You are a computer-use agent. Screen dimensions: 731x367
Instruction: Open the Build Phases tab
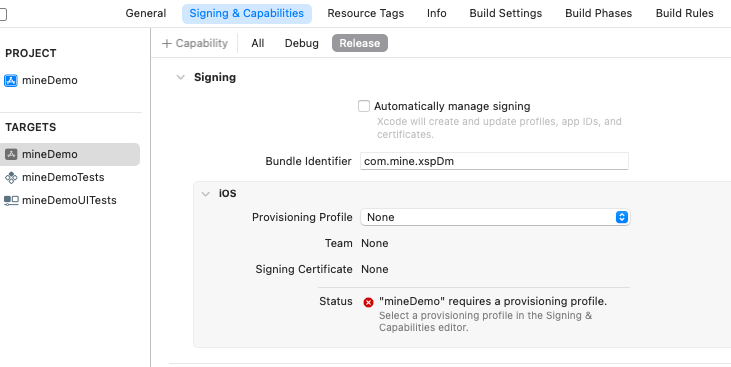598,14
